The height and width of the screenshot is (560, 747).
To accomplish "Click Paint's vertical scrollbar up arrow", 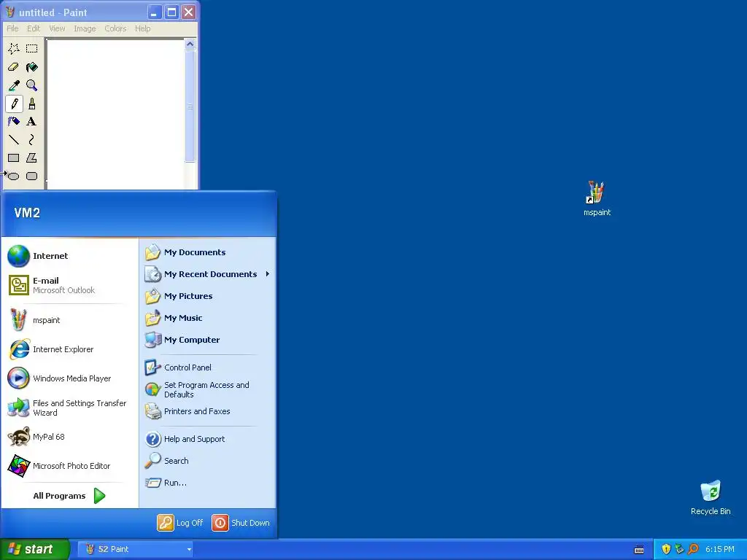I will pos(190,44).
